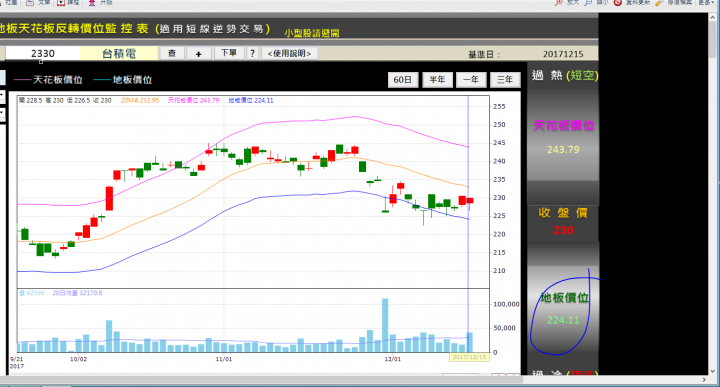Select the 半年 chart range
720x387 pixels.
pos(437,80)
